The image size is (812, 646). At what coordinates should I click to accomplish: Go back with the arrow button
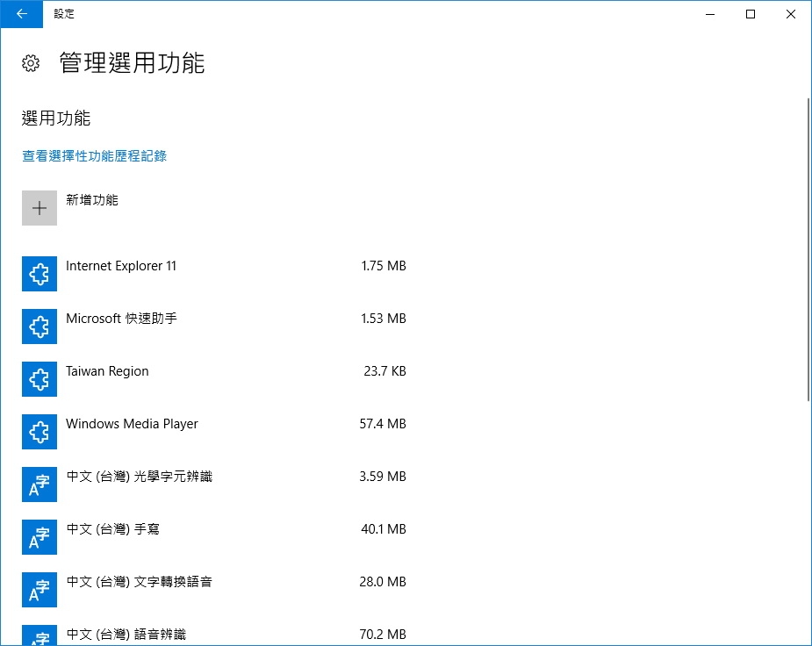[x=22, y=14]
